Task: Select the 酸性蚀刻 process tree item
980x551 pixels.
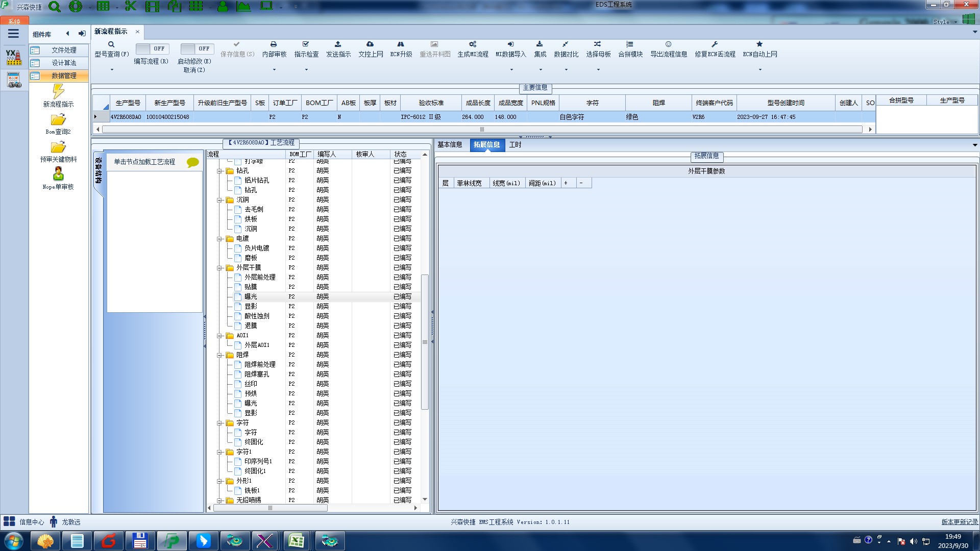Action: (x=256, y=316)
